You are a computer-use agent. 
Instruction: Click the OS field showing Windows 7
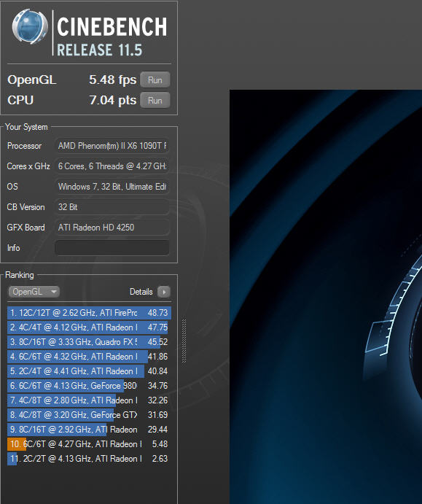[x=112, y=187]
